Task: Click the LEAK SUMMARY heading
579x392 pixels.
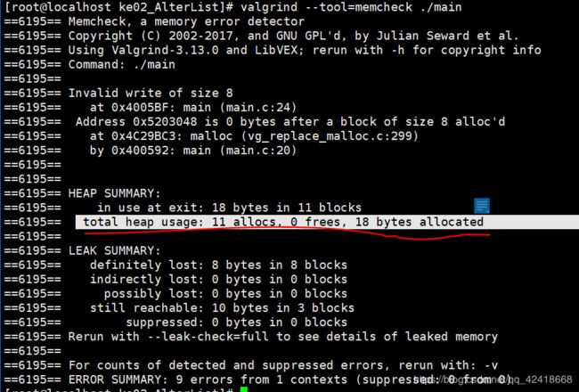Action: coord(115,250)
